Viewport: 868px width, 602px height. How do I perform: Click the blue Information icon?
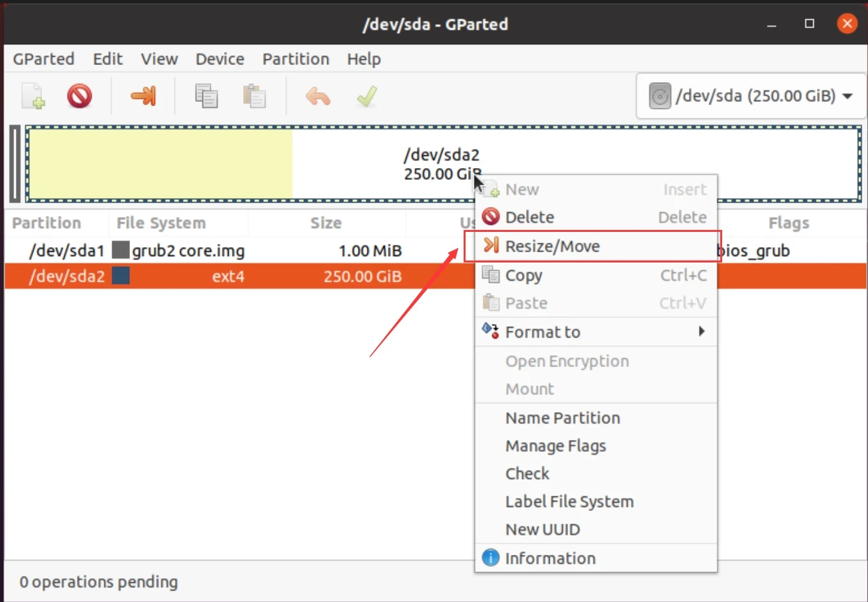pos(490,558)
